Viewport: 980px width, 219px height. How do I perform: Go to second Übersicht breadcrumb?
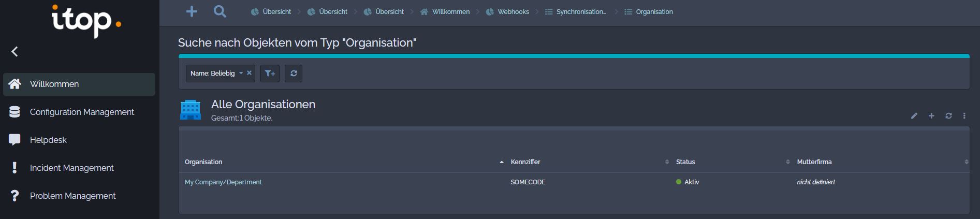point(327,11)
